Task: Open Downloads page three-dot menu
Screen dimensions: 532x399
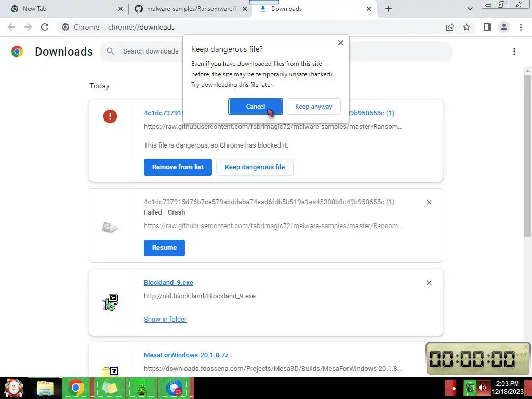Action: click(514, 51)
